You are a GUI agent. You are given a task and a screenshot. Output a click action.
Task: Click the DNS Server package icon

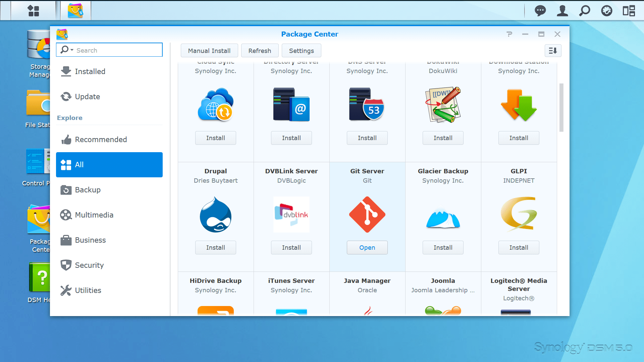367,105
